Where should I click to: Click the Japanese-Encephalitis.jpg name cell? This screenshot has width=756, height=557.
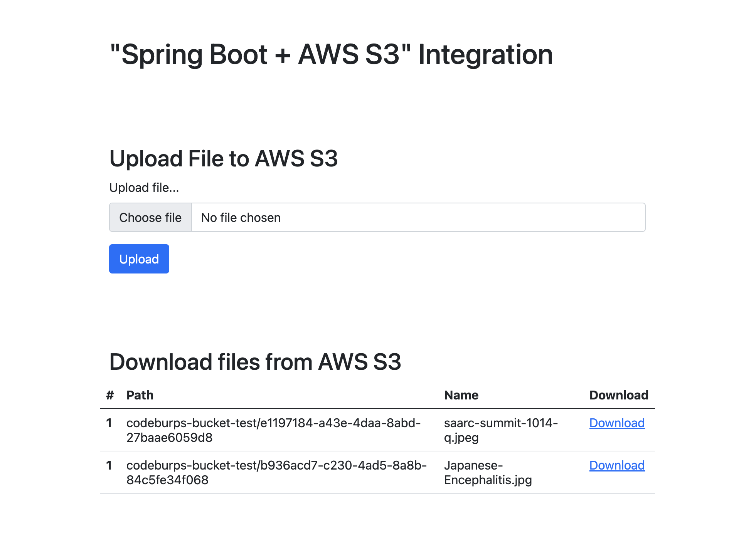pos(488,473)
